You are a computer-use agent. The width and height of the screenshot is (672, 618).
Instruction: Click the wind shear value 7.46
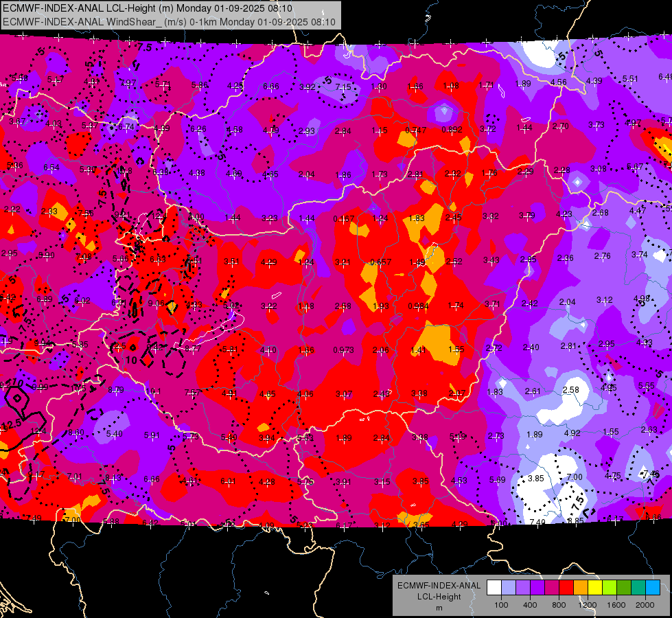pos(651,474)
